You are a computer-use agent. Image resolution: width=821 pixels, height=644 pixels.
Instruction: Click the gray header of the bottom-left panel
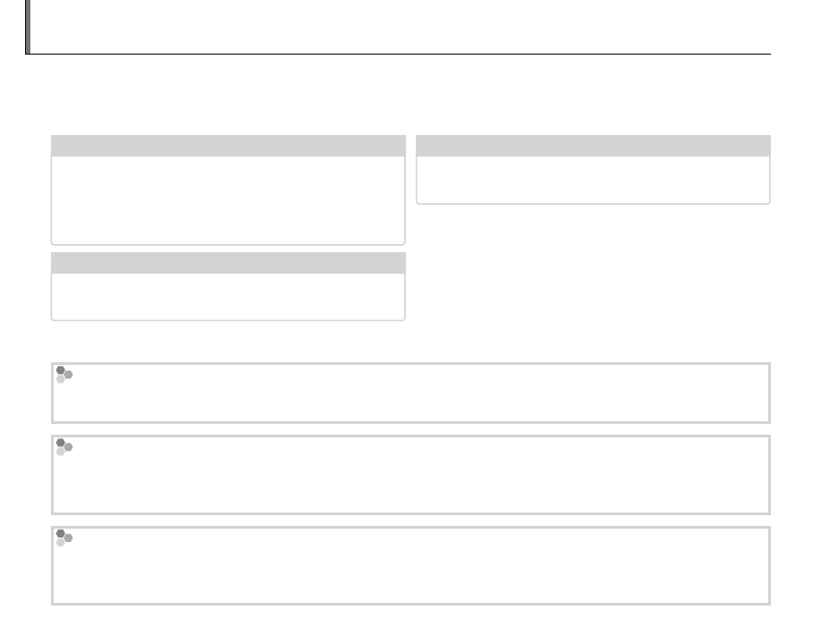click(x=228, y=263)
